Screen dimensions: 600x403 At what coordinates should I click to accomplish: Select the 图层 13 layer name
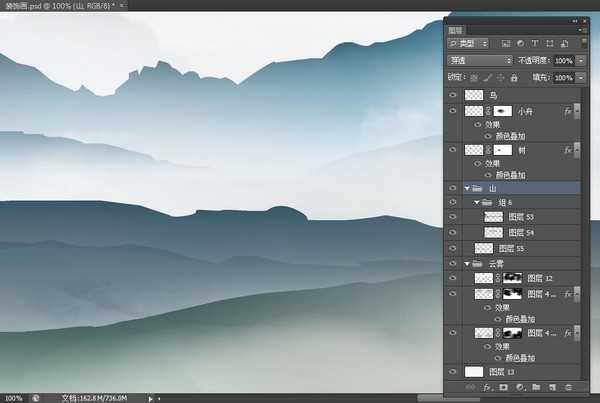[x=502, y=372]
